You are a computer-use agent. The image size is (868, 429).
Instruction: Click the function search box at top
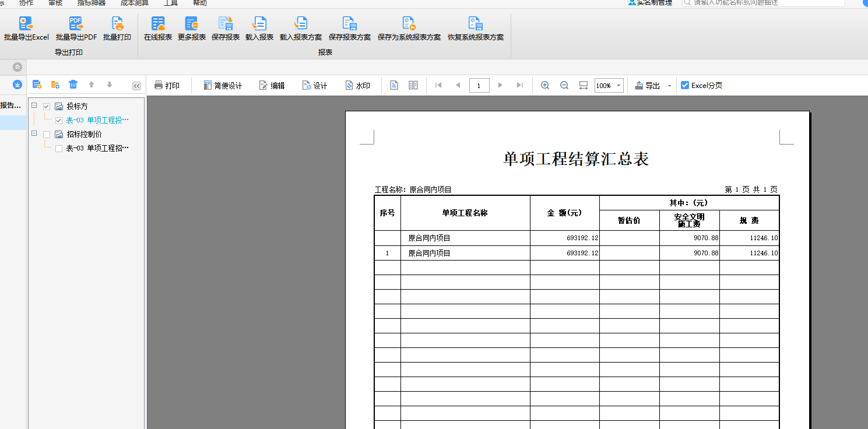tap(763, 3)
